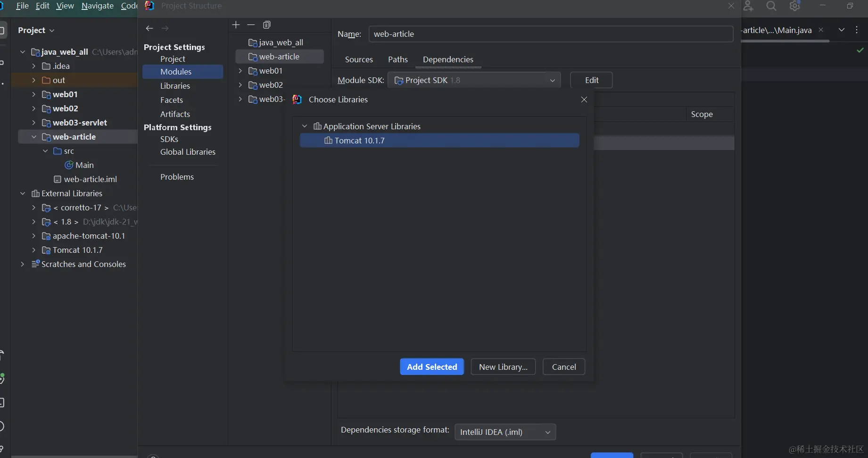Collapse the Application Server Libraries node

tap(305, 126)
